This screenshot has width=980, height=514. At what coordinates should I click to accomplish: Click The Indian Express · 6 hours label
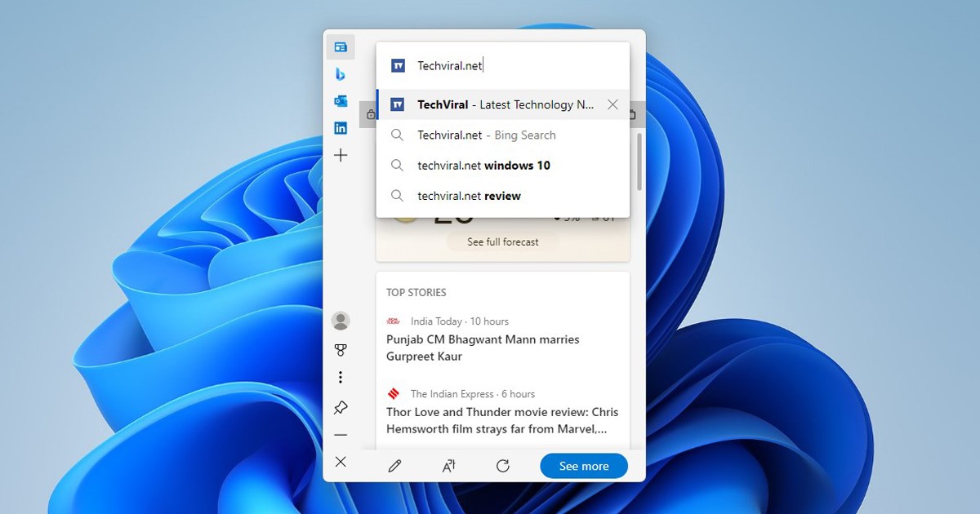(x=473, y=394)
